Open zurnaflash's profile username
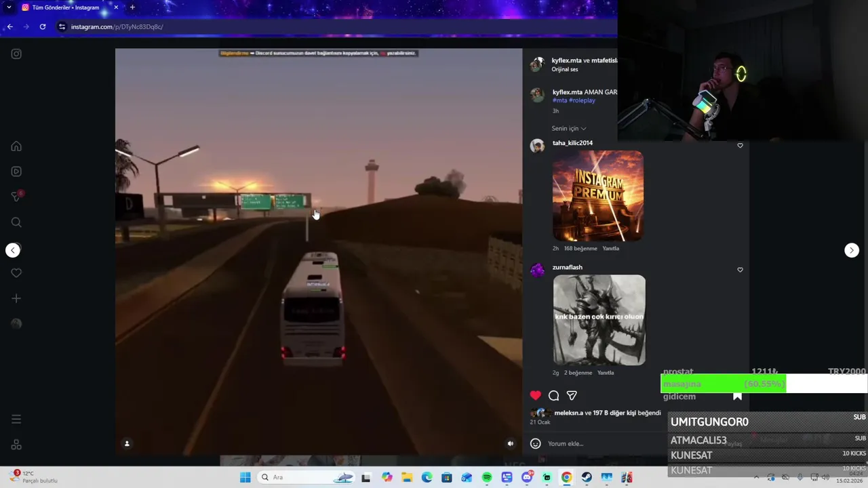The height and width of the screenshot is (488, 868). pyautogui.click(x=567, y=267)
